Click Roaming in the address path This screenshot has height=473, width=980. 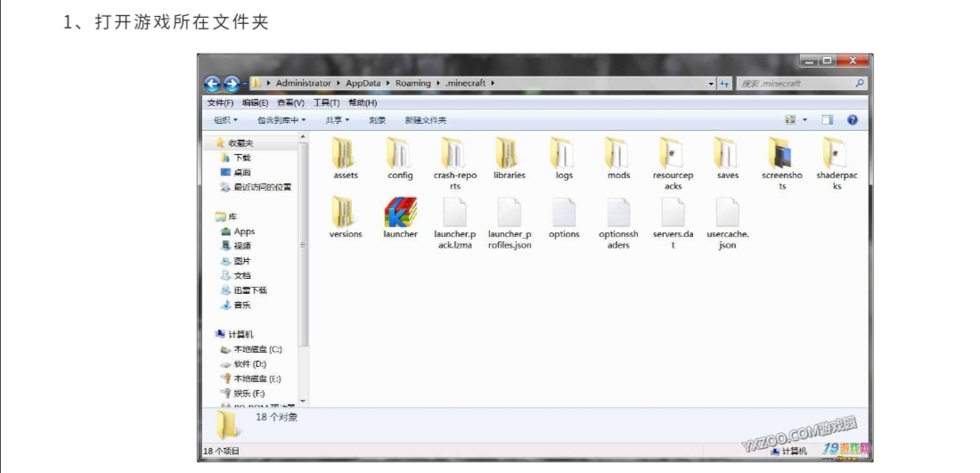point(412,83)
